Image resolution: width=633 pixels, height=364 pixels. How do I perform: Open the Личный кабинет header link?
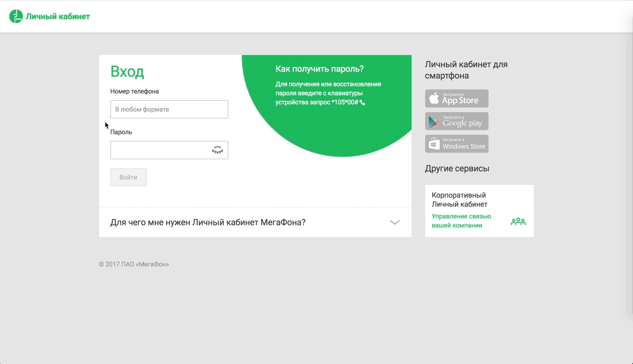tap(58, 17)
